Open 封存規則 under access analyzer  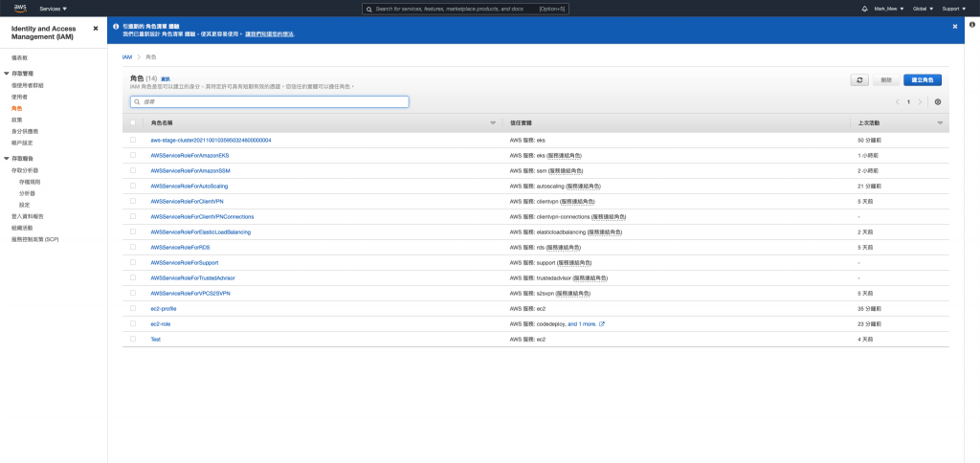30,181
